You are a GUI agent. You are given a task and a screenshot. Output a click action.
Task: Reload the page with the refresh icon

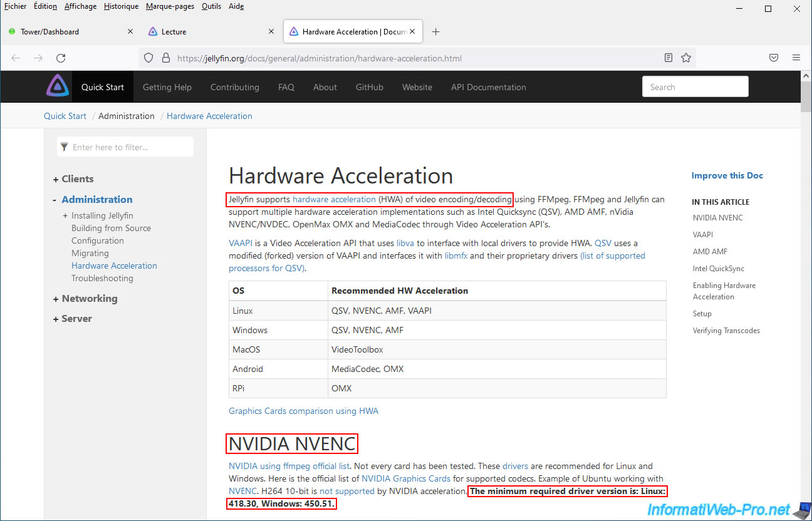[x=61, y=58]
